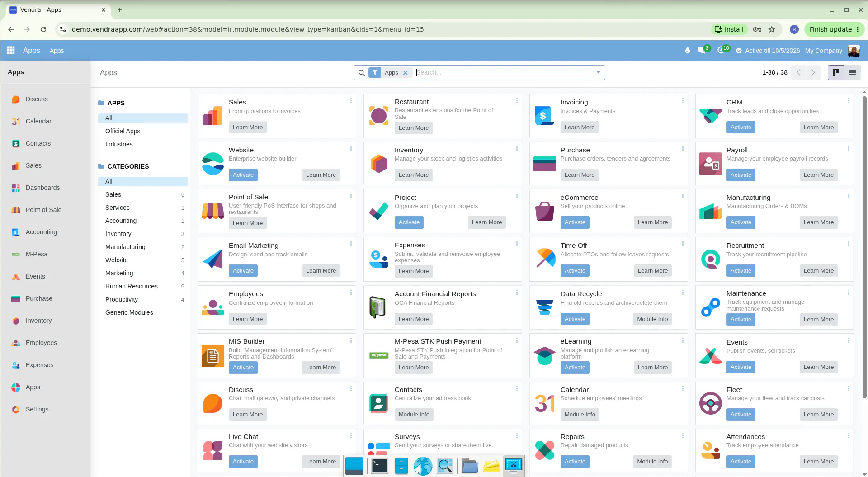
Task: Click the Point of Sale sidebar icon
Action: pyautogui.click(x=16, y=210)
